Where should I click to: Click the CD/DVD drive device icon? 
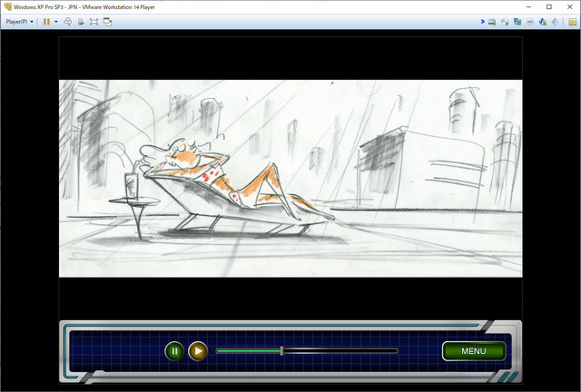coord(505,22)
